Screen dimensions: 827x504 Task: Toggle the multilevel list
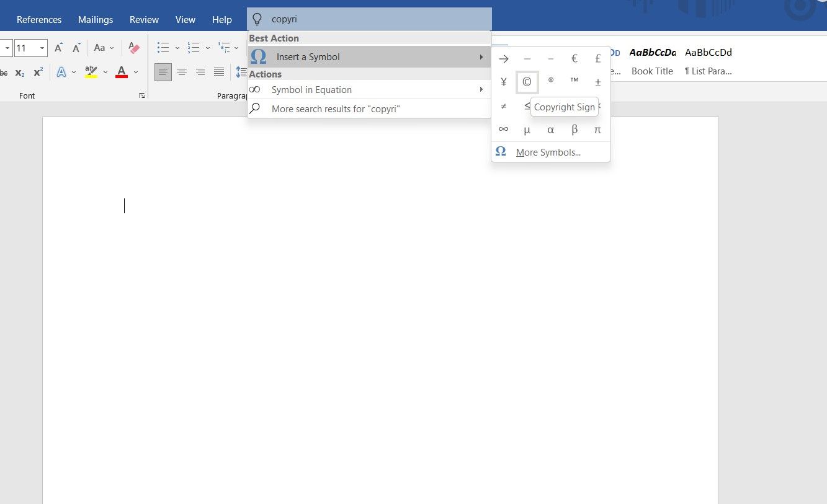point(224,48)
